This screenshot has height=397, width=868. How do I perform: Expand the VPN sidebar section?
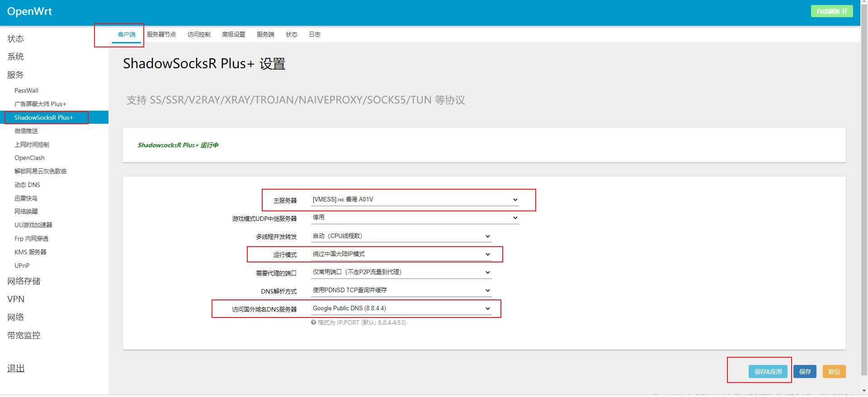(16, 299)
